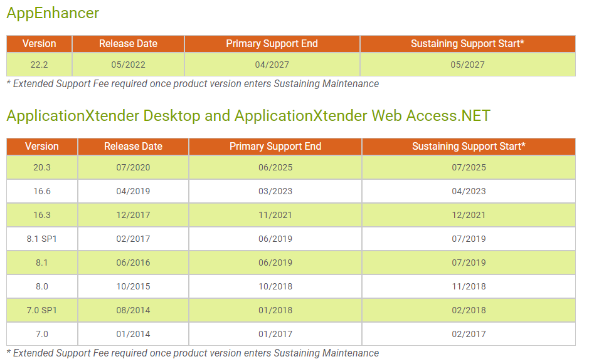The width and height of the screenshot is (589, 364).
Task: Select the 8.0 version cell
Action: [41, 286]
